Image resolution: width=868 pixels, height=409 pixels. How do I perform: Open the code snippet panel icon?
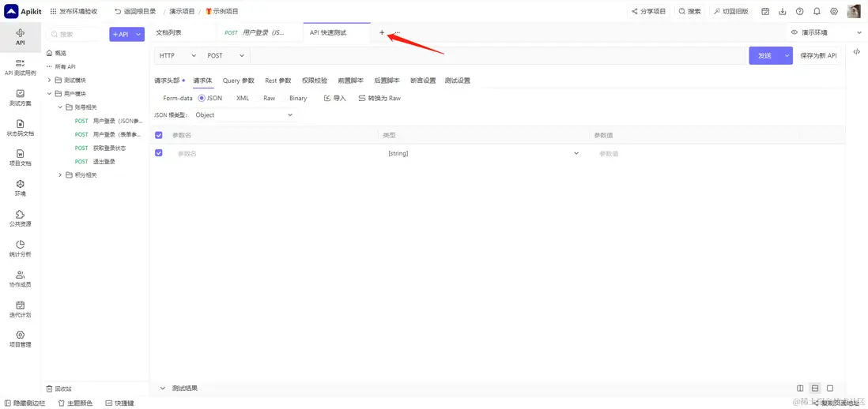tap(856, 51)
